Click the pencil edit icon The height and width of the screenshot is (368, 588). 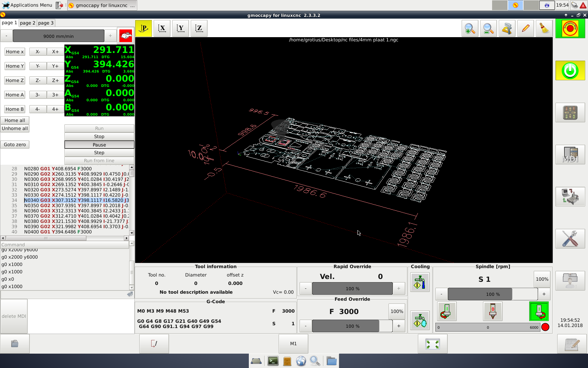pos(526,28)
